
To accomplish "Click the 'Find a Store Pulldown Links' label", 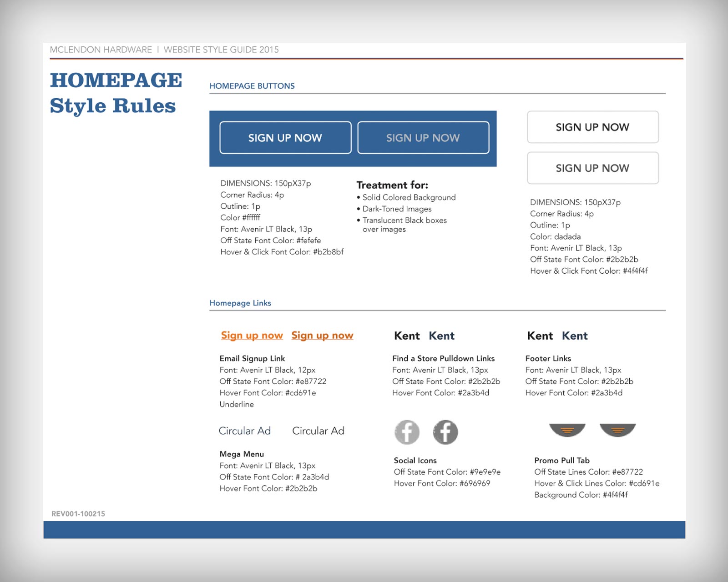I will pos(444,358).
